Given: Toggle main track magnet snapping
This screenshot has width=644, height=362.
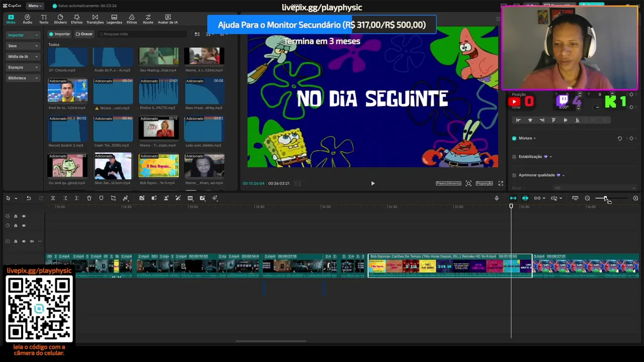Looking at the screenshot, I should [513, 198].
